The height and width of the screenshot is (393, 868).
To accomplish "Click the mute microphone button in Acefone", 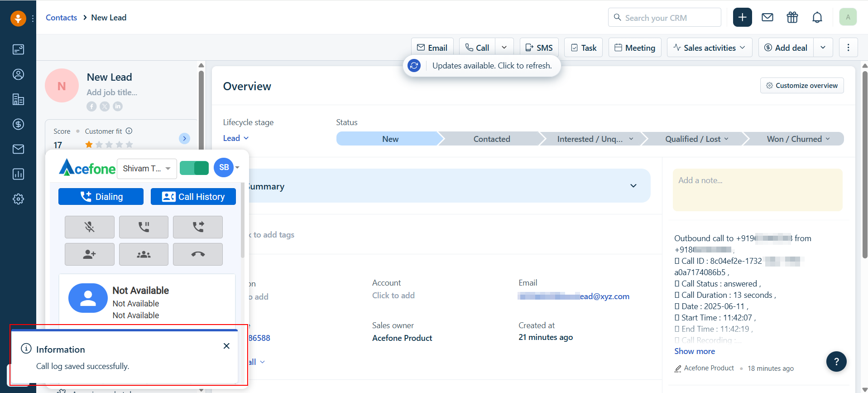I will click(90, 227).
